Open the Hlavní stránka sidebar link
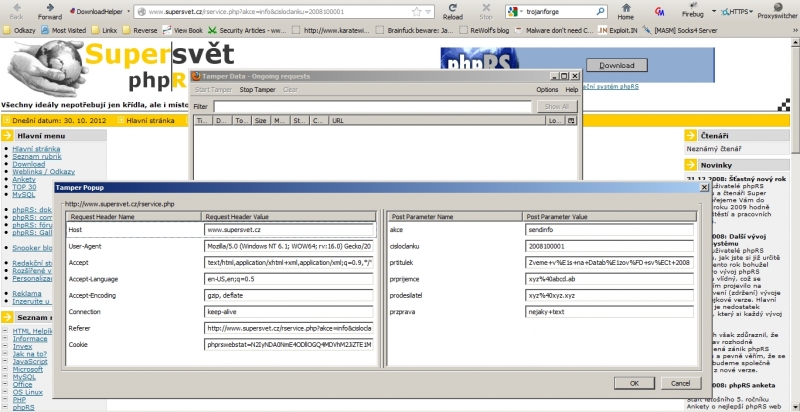 pyautogui.click(x=36, y=149)
